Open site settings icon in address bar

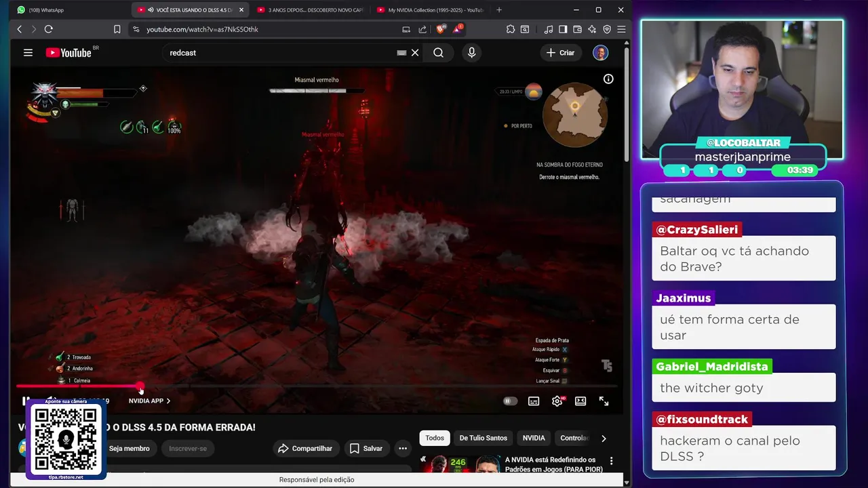coord(136,29)
